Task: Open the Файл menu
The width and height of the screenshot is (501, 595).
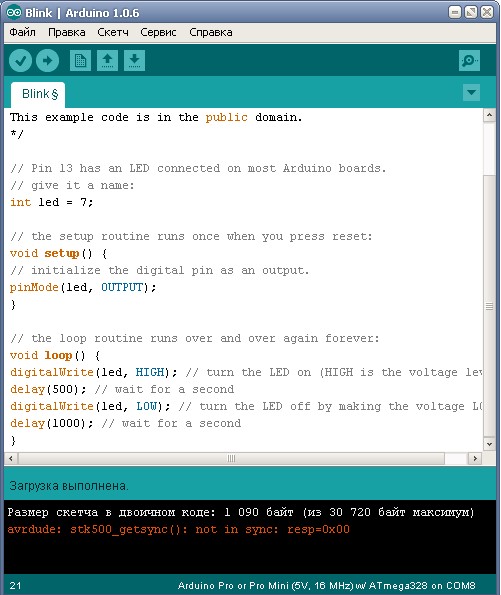Action: click(x=22, y=32)
